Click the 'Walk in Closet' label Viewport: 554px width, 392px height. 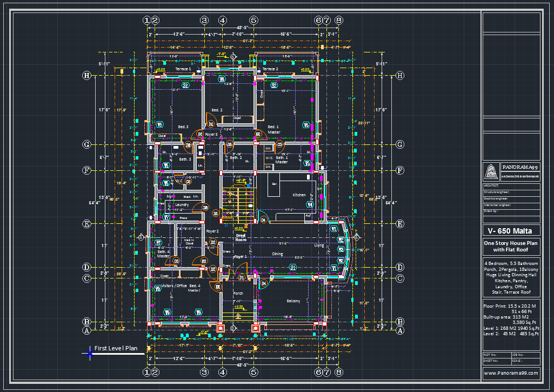coord(189,242)
